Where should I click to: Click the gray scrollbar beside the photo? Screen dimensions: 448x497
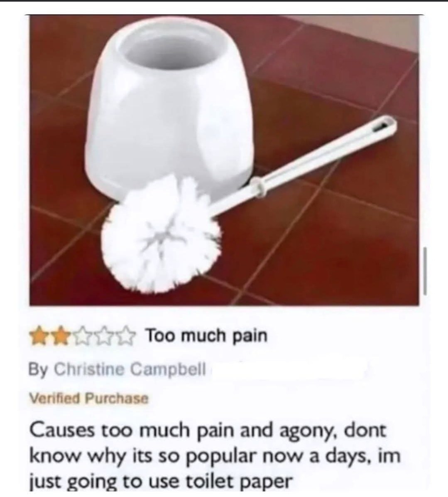425,271
